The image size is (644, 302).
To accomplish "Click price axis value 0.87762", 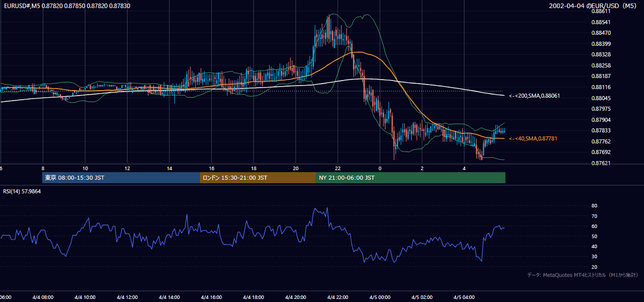I will (x=601, y=141).
